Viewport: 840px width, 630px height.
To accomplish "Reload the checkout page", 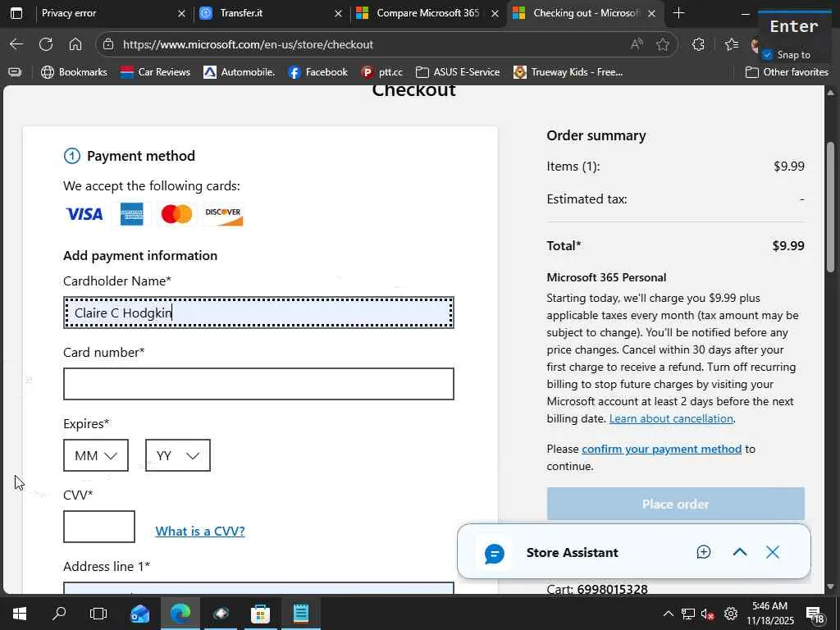I will [x=46, y=44].
